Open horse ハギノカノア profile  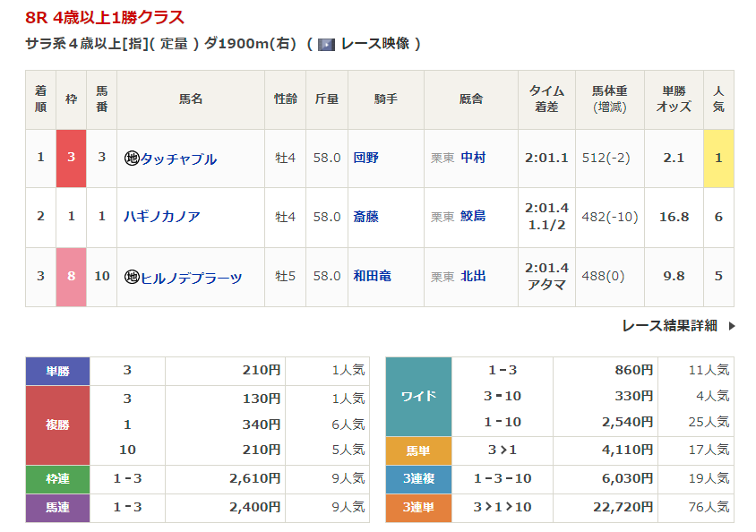point(162,216)
